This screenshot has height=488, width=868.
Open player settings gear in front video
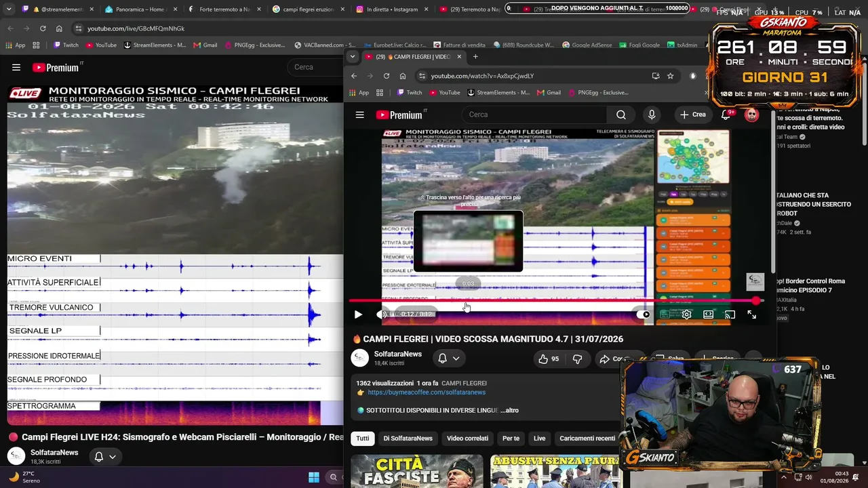pyautogui.click(x=687, y=314)
